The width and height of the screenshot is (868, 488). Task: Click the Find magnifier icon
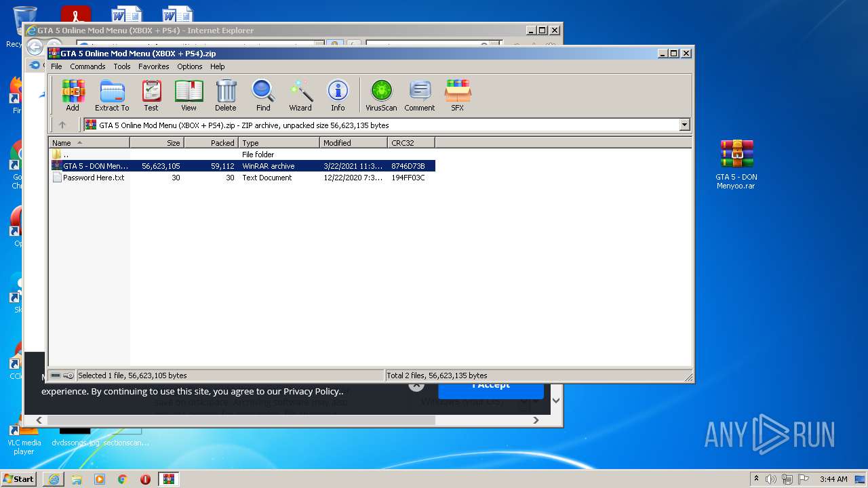click(263, 96)
